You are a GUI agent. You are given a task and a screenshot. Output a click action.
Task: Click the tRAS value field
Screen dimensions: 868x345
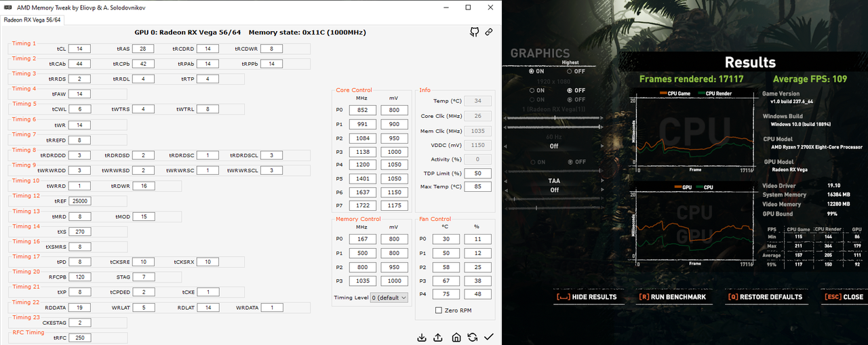tap(142, 49)
